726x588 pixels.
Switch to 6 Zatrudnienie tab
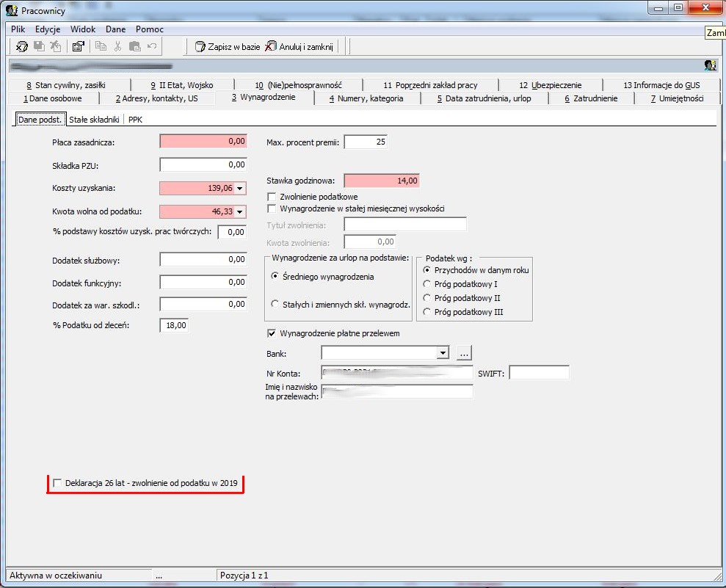[x=591, y=98]
